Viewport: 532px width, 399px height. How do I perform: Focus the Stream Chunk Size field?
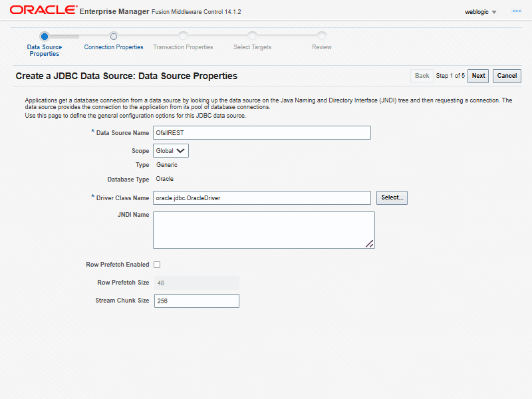196,301
